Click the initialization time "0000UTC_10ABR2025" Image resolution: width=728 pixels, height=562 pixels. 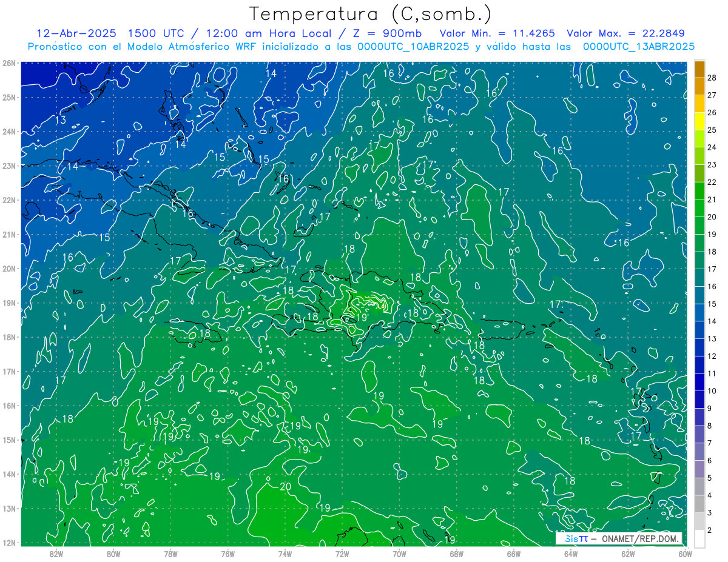coord(413,47)
